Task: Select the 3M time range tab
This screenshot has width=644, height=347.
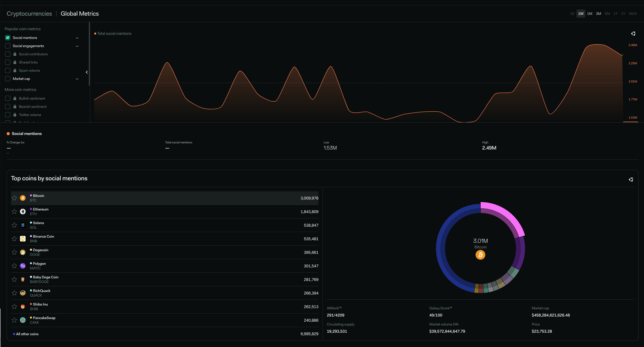Action: pyautogui.click(x=598, y=14)
